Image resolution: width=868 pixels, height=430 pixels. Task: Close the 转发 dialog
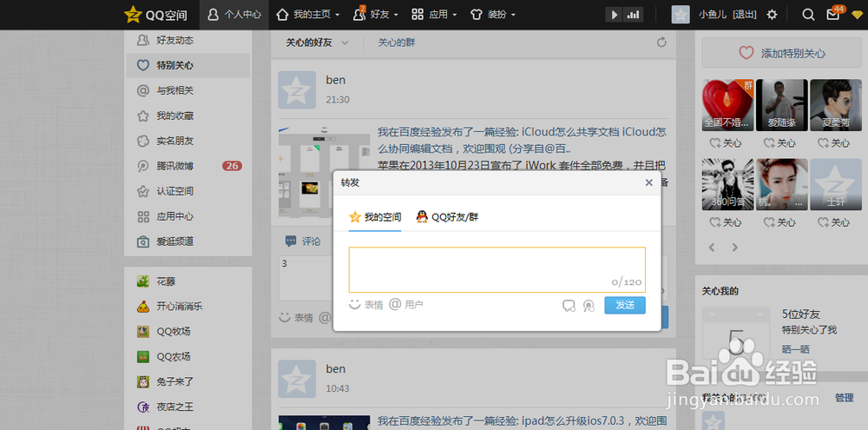coord(648,183)
